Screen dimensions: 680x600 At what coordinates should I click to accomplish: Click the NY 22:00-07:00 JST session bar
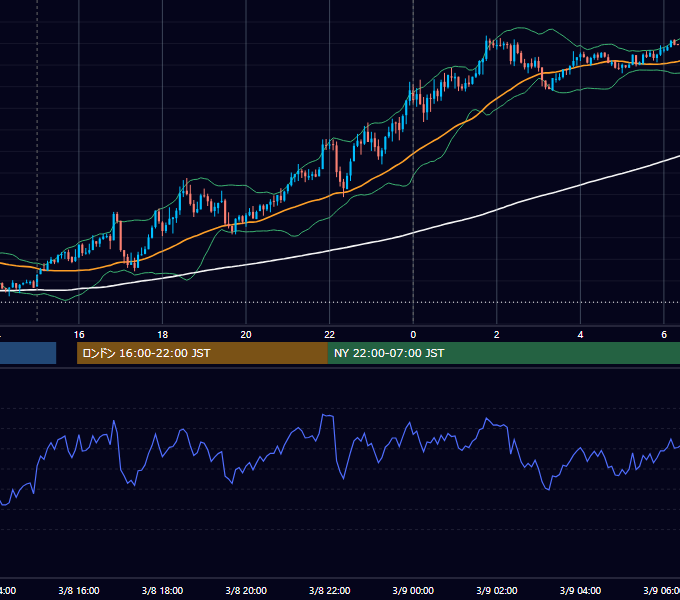[x=503, y=353]
